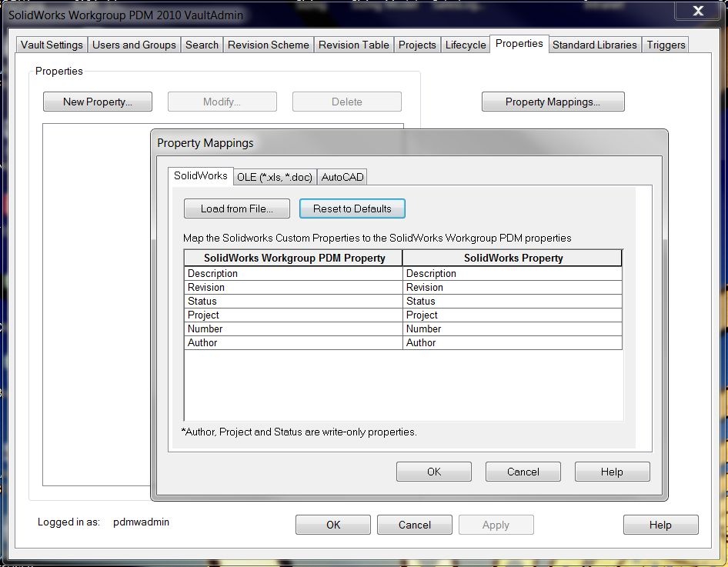728x567 pixels.
Task: Click OK in VaultAdmin window
Action: (x=333, y=525)
